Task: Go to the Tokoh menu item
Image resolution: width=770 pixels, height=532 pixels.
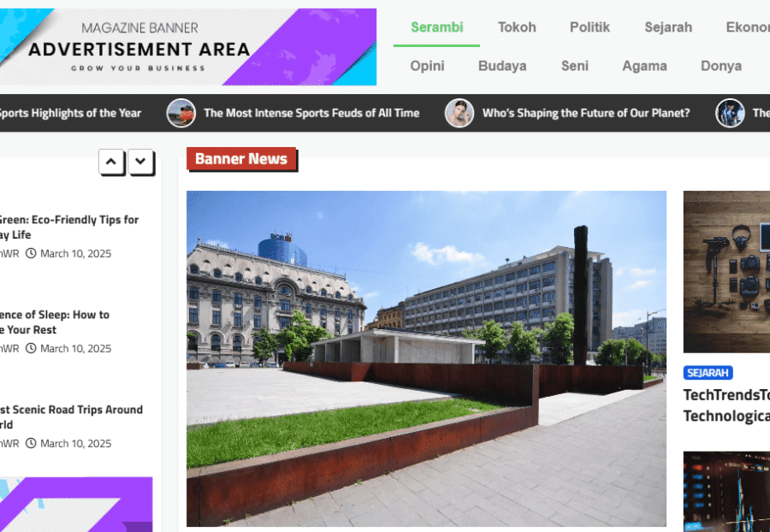Action: (517, 27)
